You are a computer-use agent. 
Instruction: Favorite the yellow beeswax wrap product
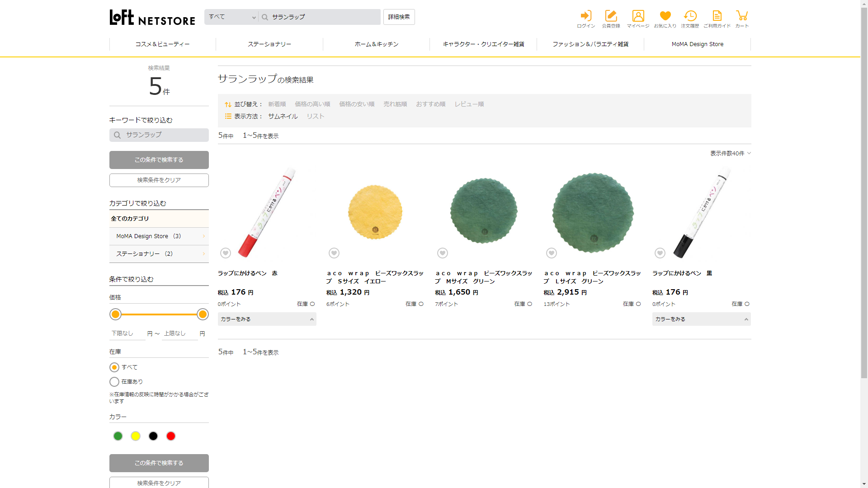334,253
